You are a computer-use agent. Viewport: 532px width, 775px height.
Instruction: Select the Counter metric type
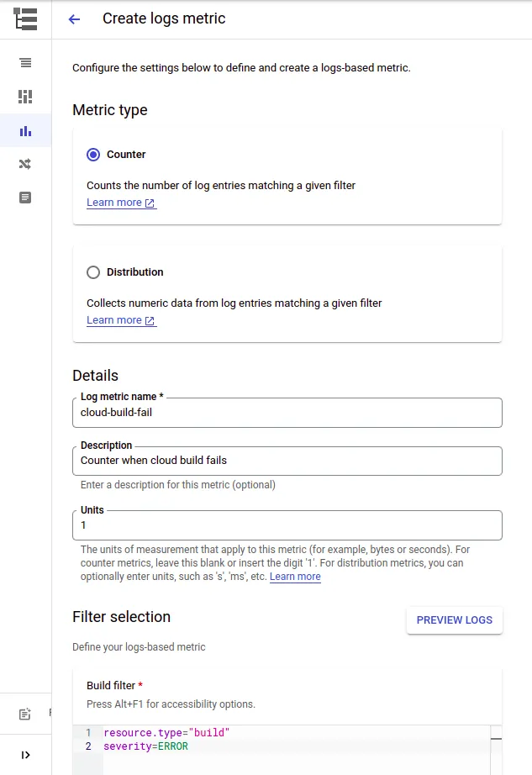pos(93,155)
